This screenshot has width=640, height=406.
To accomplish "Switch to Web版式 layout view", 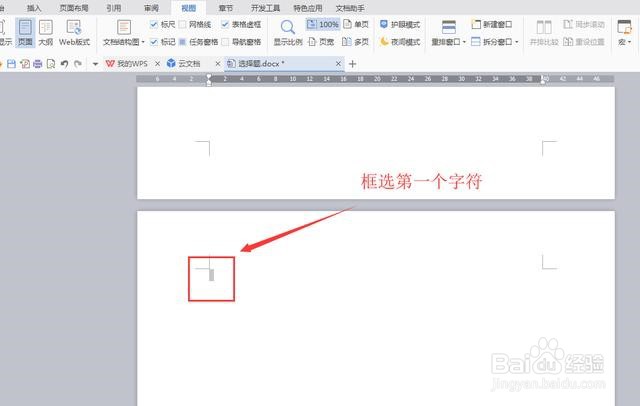I will pos(74,33).
